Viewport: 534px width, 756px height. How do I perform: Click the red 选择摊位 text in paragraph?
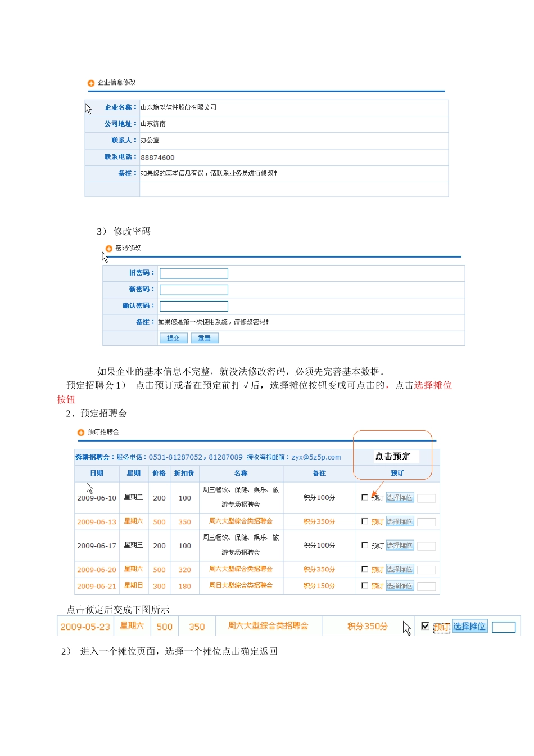pos(433,386)
